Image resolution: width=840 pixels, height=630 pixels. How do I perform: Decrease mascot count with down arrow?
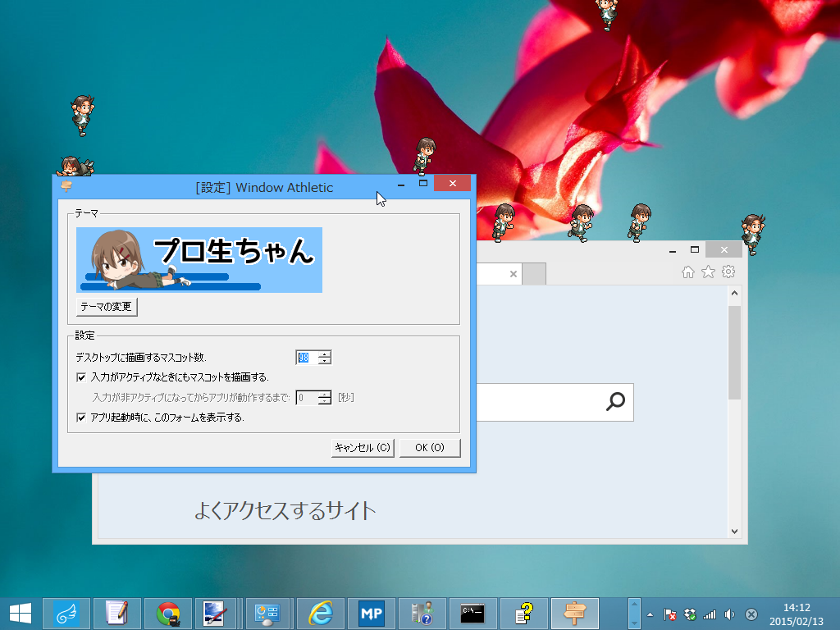pyautogui.click(x=325, y=361)
